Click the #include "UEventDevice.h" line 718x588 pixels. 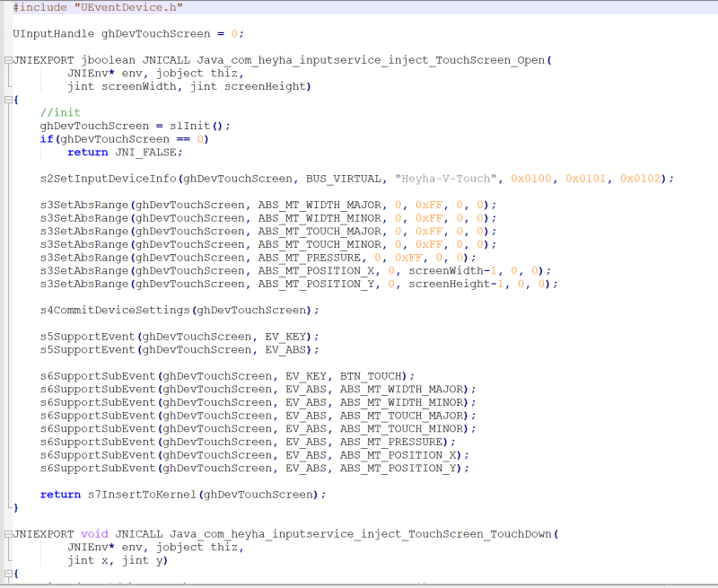[x=98, y=7]
